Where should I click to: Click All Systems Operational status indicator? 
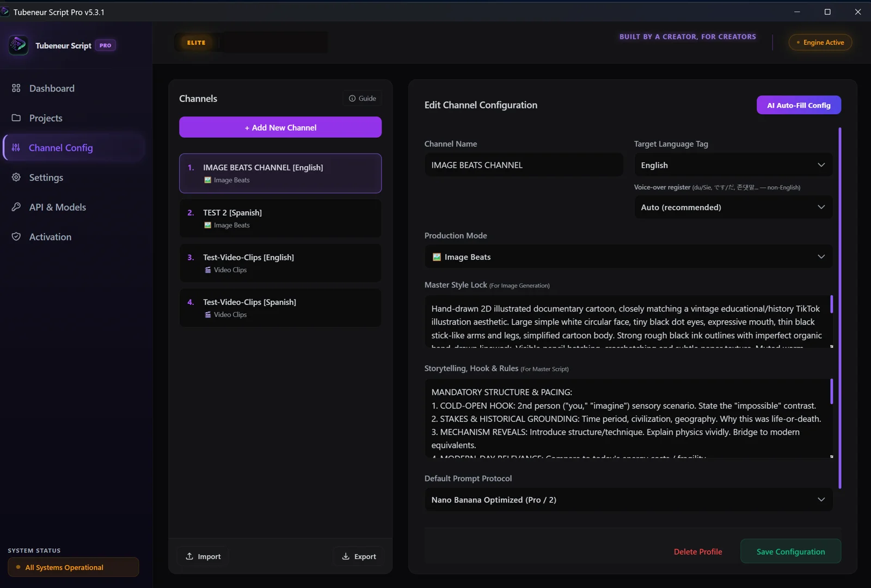[73, 567]
